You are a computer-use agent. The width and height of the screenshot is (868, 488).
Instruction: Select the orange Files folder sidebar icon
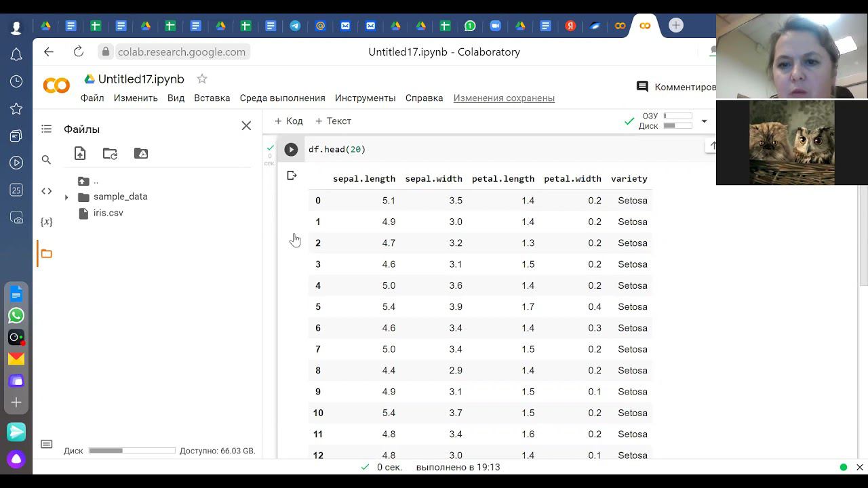46,253
